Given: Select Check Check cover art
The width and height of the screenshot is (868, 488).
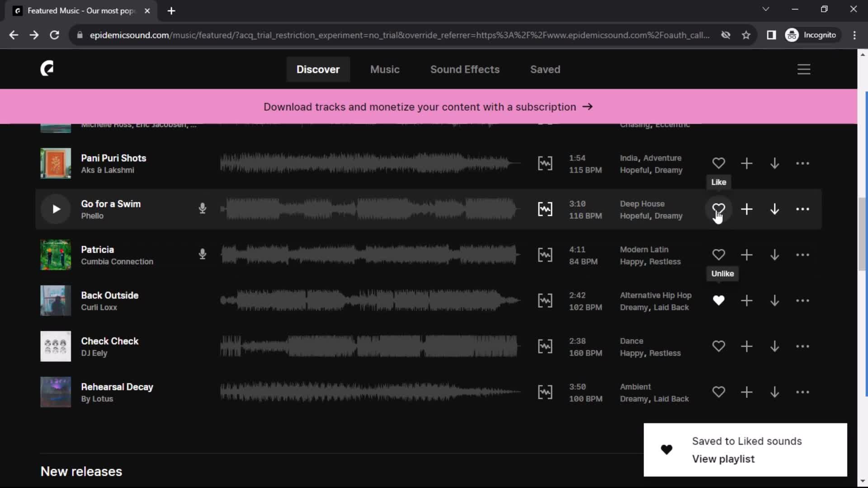Looking at the screenshot, I should coord(56,346).
